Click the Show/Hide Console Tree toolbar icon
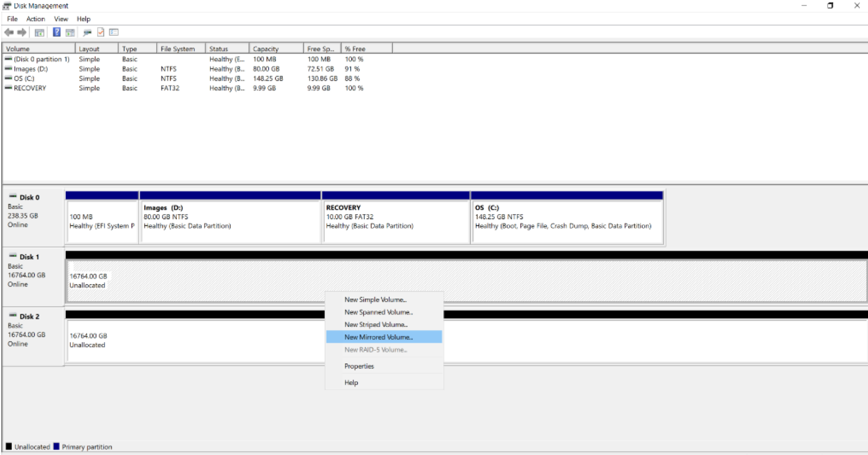 coord(39,32)
